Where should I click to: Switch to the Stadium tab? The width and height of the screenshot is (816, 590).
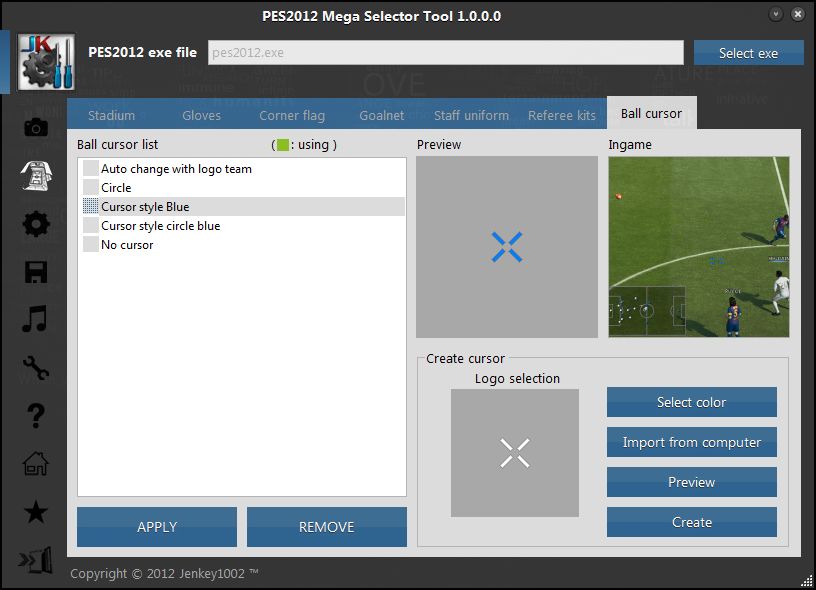coord(111,115)
